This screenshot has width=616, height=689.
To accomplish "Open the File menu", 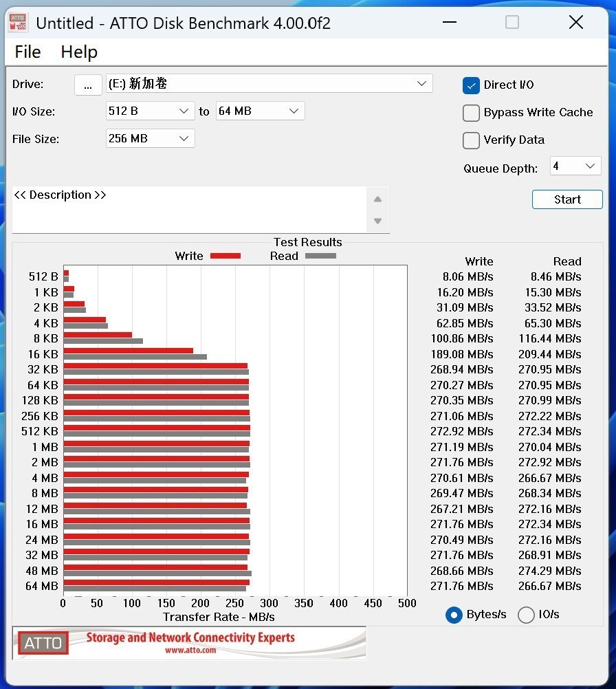I will point(27,52).
